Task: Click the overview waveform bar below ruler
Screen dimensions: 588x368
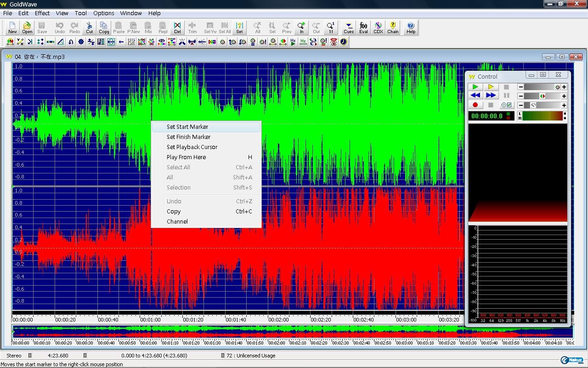Action: pyautogui.click(x=292, y=332)
